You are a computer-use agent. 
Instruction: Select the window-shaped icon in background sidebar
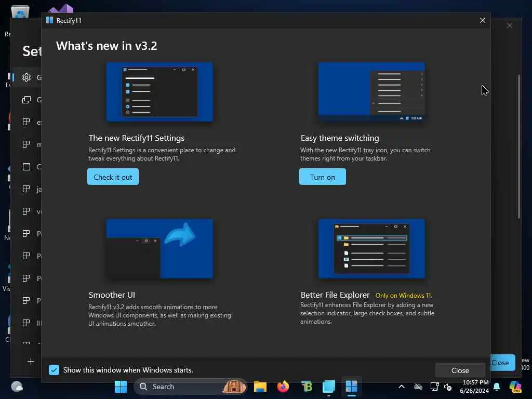point(26,167)
